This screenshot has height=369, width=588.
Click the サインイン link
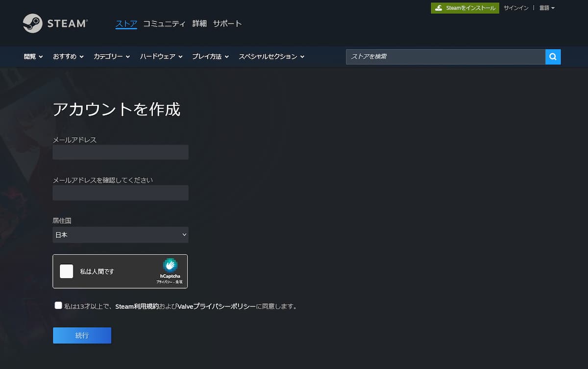516,8
